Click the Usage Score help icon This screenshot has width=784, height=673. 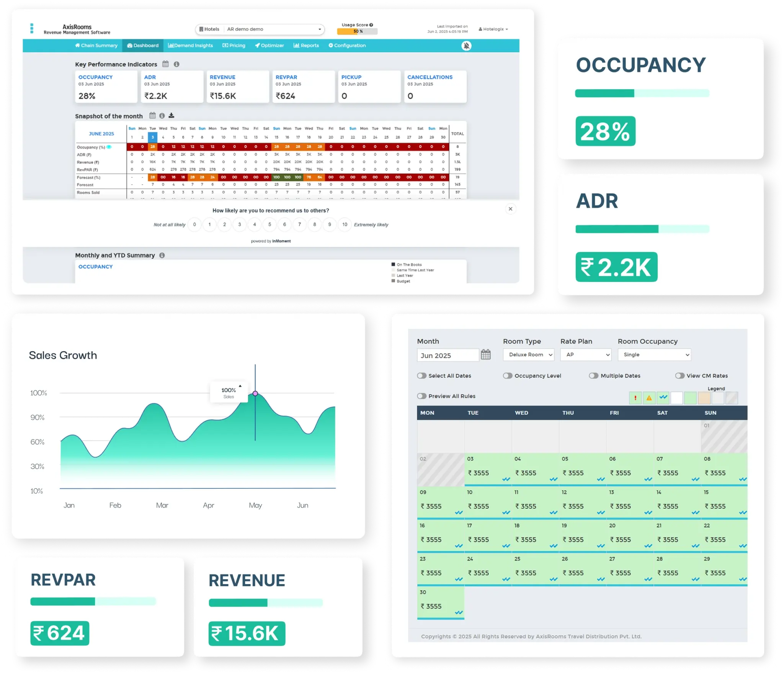tap(371, 25)
